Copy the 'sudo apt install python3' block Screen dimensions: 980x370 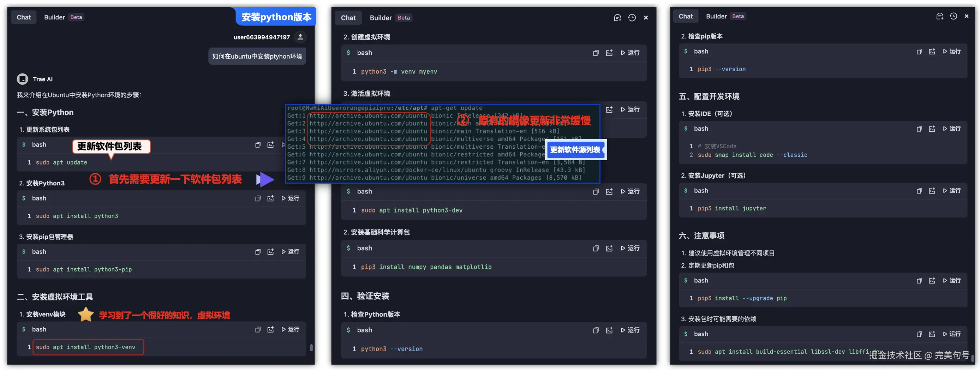pyautogui.click(x=258, y=199)
